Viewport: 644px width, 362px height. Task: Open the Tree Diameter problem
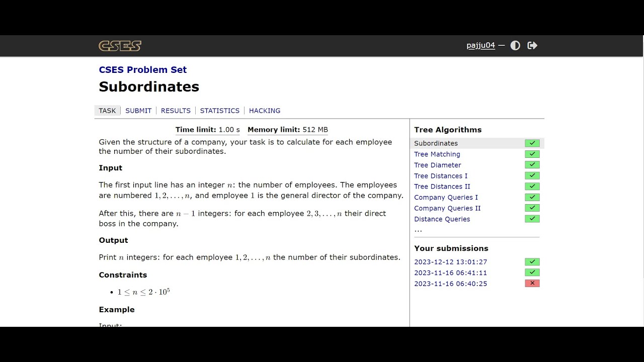click(438, 165)
